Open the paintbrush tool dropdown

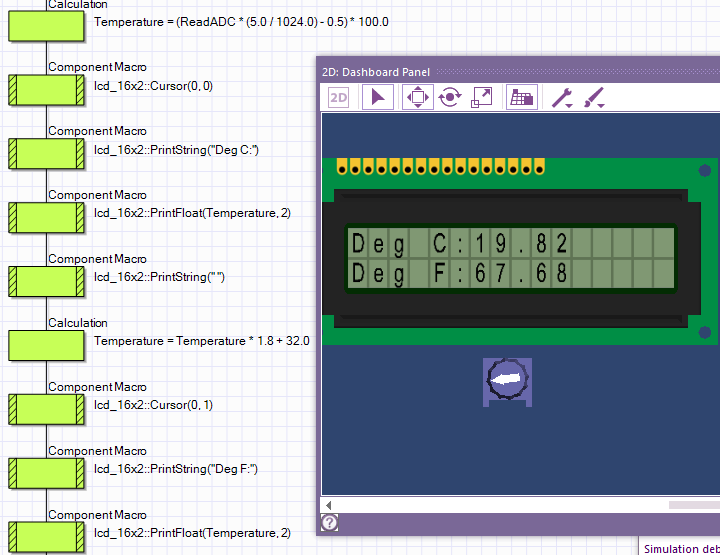[x=594, y=98]
